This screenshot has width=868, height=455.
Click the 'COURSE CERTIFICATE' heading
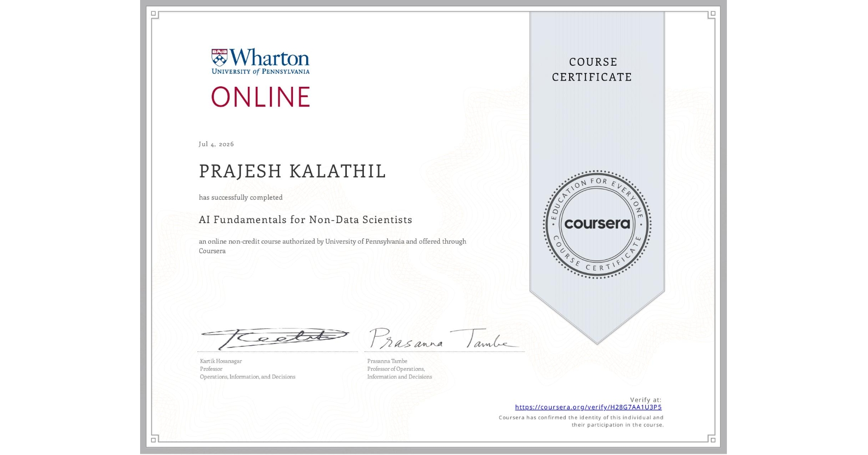pyautogui.click(x=592, y=70)
